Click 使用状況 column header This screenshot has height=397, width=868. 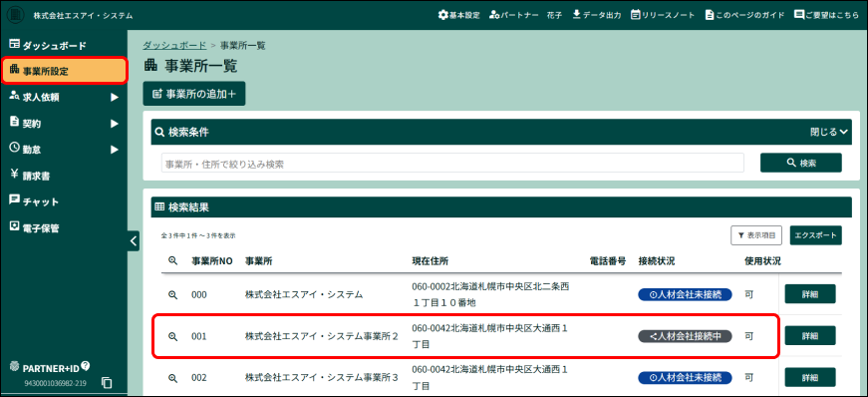(762, 261)
